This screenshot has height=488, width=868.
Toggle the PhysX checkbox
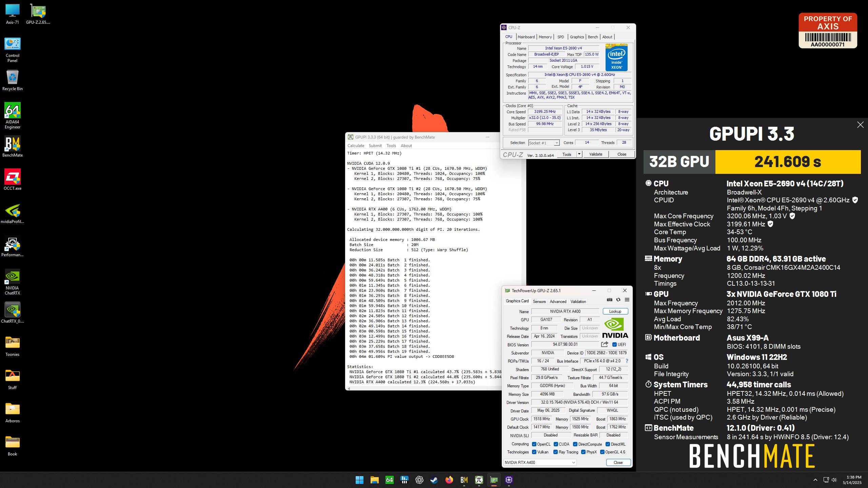click(583, 452)
